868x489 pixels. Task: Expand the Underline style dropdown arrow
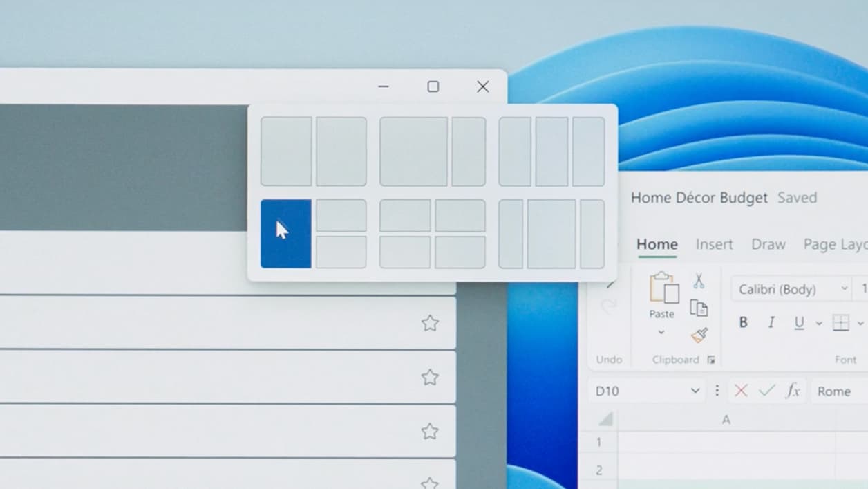pos(819,323)
